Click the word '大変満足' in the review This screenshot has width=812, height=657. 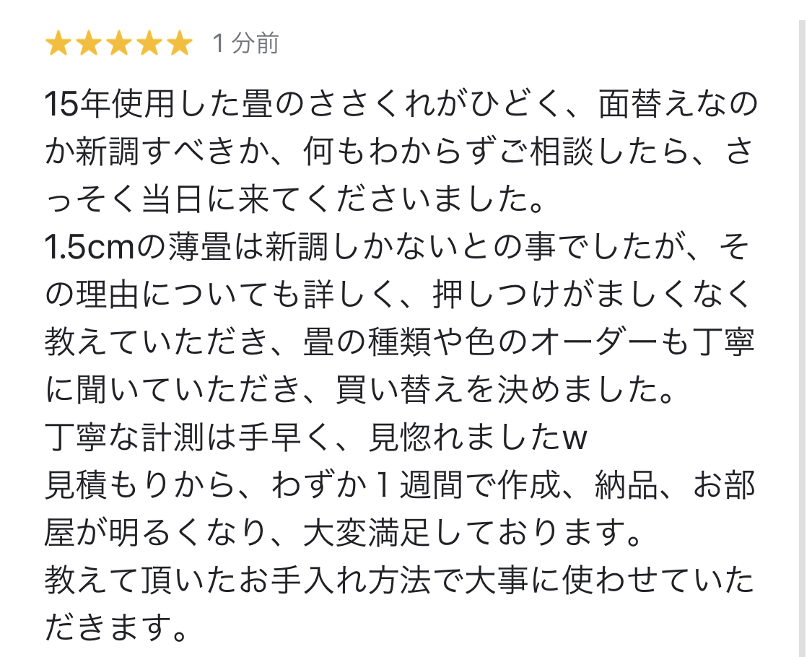366,533
